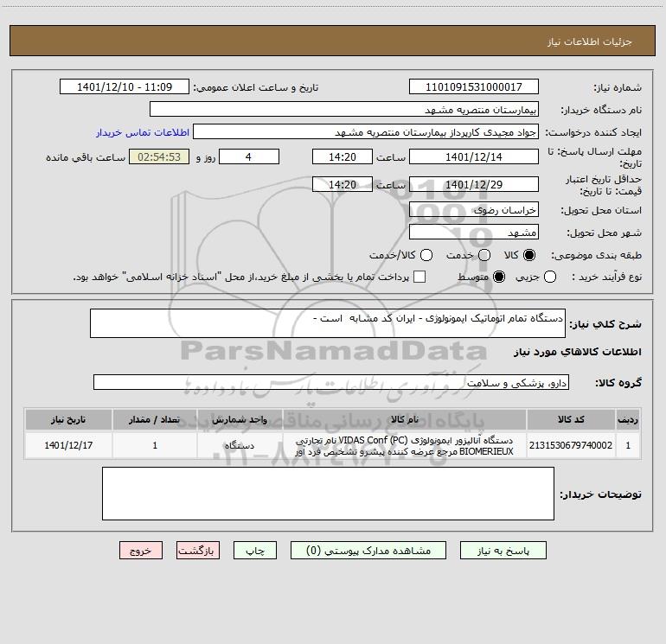
Task: Select the کالا radio button
Action: click(529, 255)
